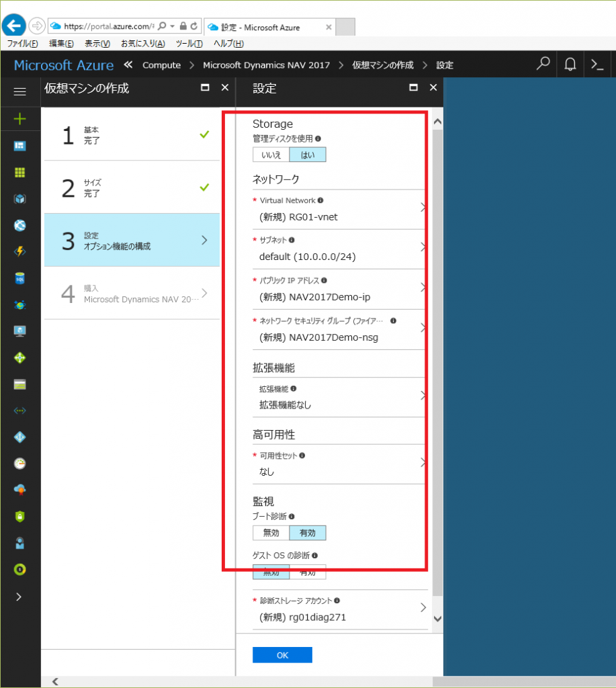Open step 3 設定 オプション機能の構成
616x688 pixels.
[132, 240]
